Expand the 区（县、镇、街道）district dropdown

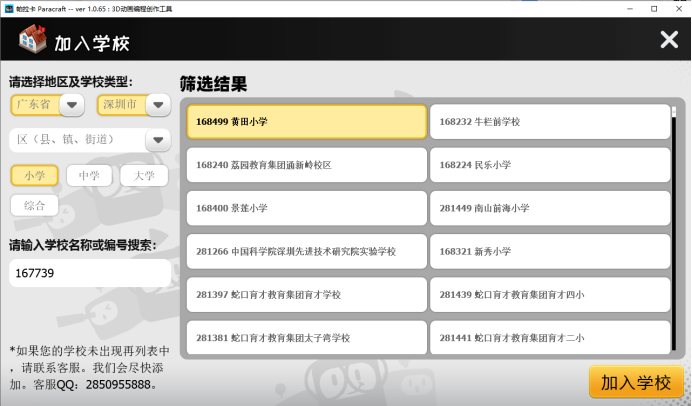pos(157,140)
